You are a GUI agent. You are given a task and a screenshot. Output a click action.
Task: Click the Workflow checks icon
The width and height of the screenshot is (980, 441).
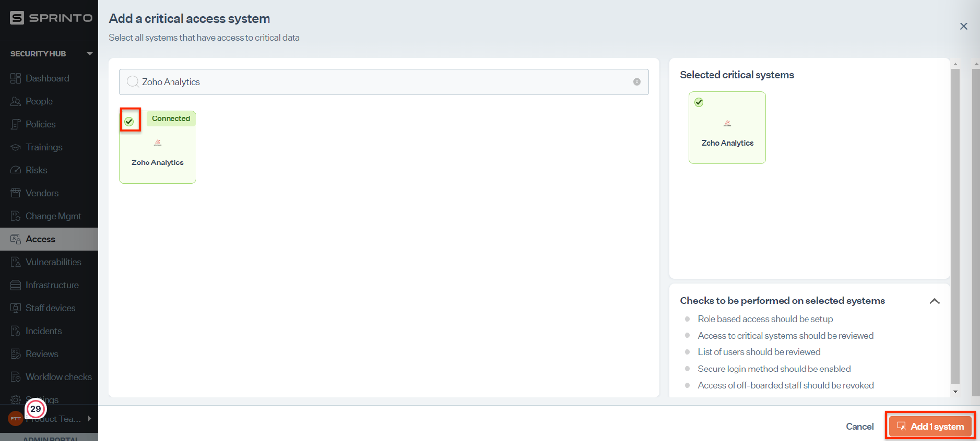click(x=16, y=377)
